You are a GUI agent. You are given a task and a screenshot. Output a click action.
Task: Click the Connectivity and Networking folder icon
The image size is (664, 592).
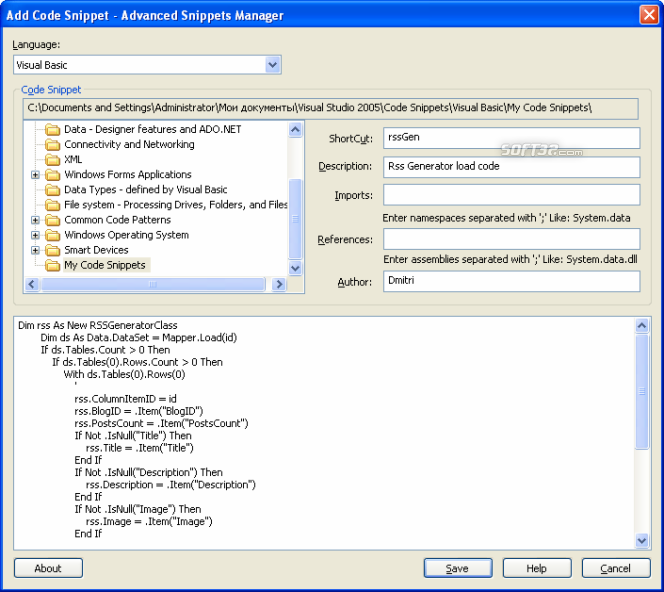coord(53,145)
